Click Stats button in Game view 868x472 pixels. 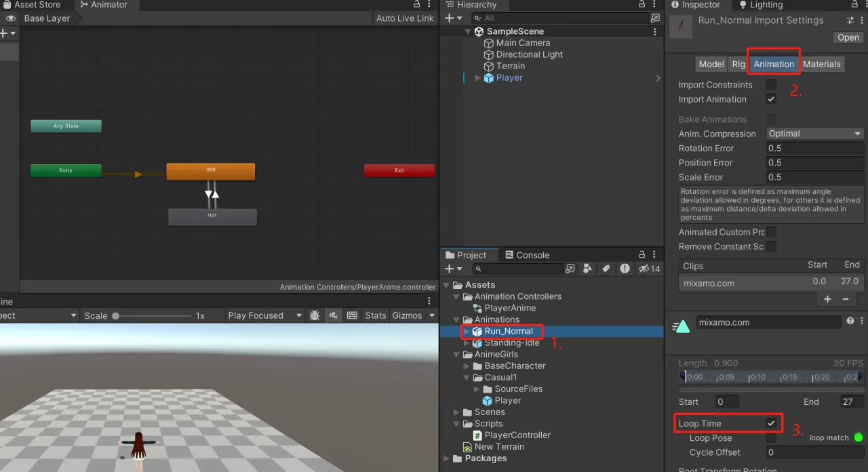(x=375, y=315)
